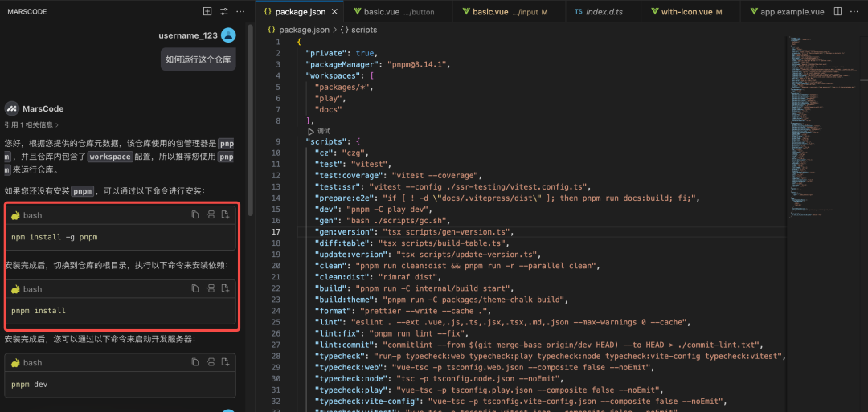Screen dimensions: 868x412
Task: Copy the pnpm dev code block
Action: pyautogui.click(x=195, y=363)
